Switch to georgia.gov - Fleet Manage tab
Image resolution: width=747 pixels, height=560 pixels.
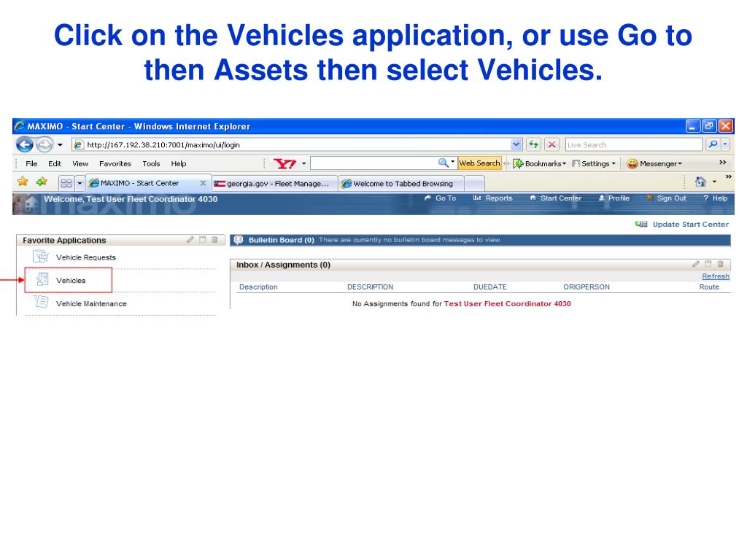coord(274,183)
